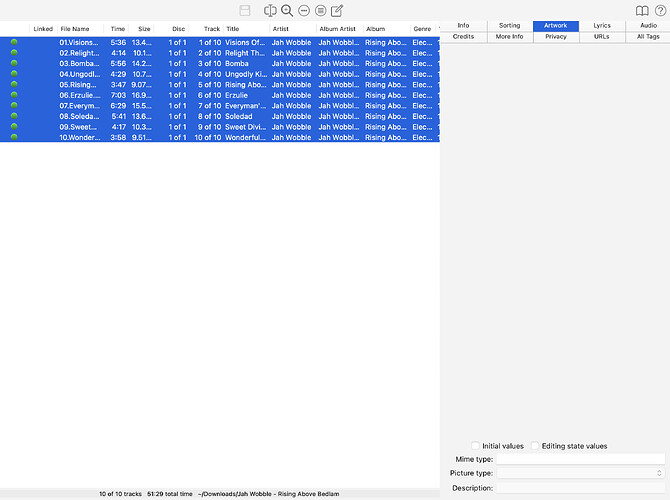Image resolution: width=670 pixels, height=500 pixels.
Task: Click the edit pencil toolbar icon
Action: pos(337,10)
